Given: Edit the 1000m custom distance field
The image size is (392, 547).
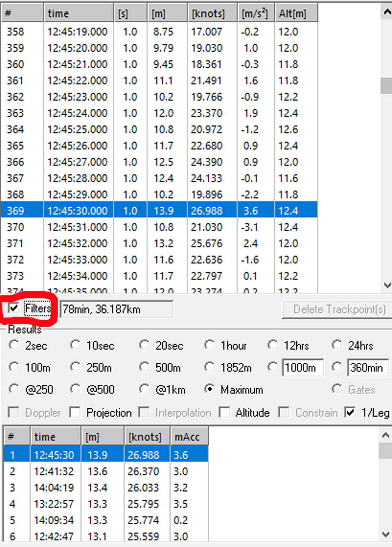Looking at the screenshot, I should (304, 367).
